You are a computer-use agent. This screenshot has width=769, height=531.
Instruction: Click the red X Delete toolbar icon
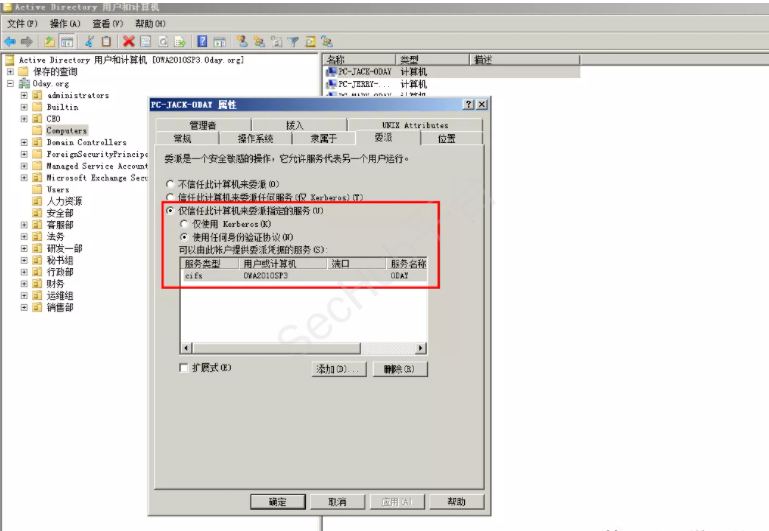coord(128,41)
